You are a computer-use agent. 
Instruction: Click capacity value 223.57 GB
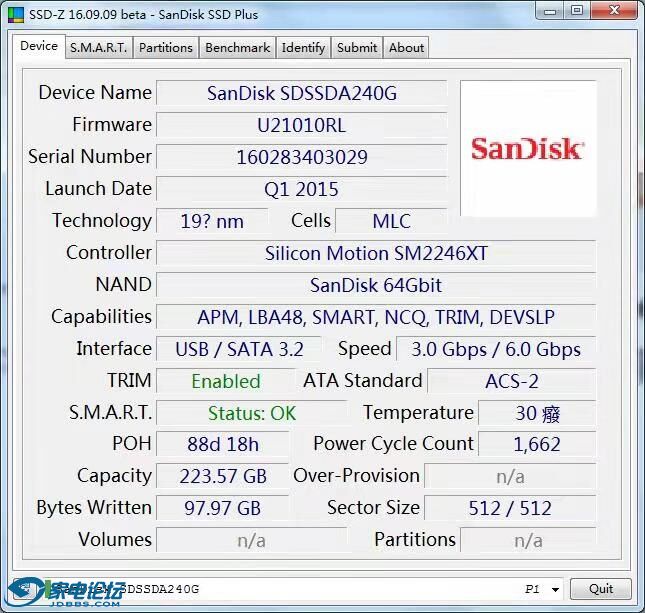[x=223, y=476]
